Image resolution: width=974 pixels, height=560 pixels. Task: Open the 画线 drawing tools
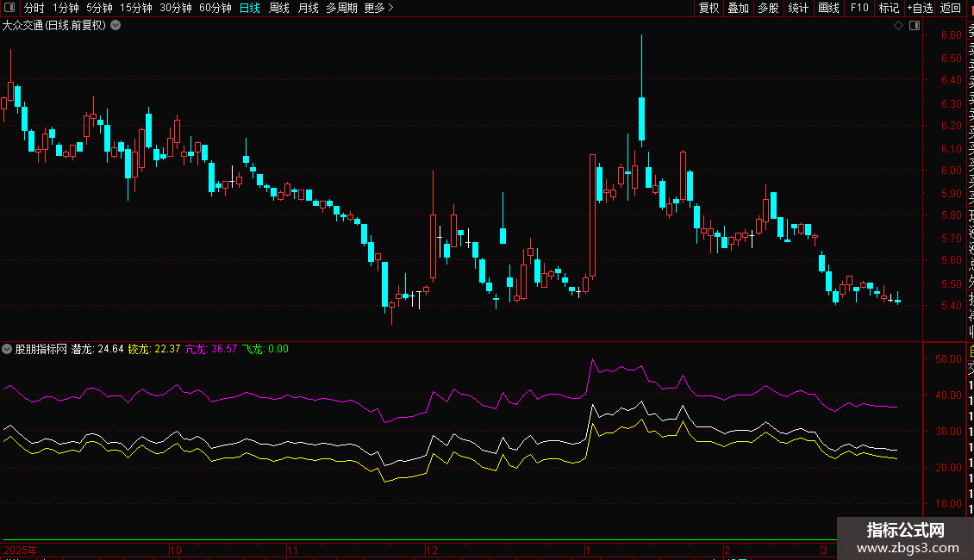pyautogui.click(x=828, y=8)
